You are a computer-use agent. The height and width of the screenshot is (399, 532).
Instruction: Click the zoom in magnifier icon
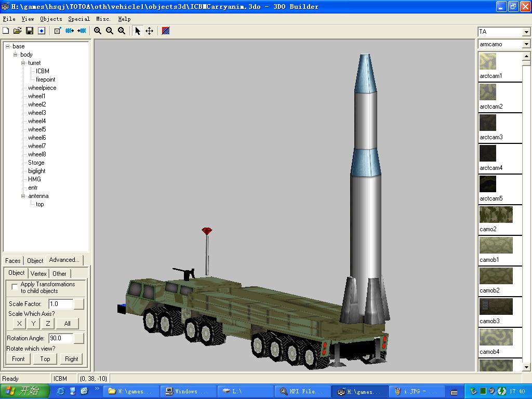[x=98, y=31]
